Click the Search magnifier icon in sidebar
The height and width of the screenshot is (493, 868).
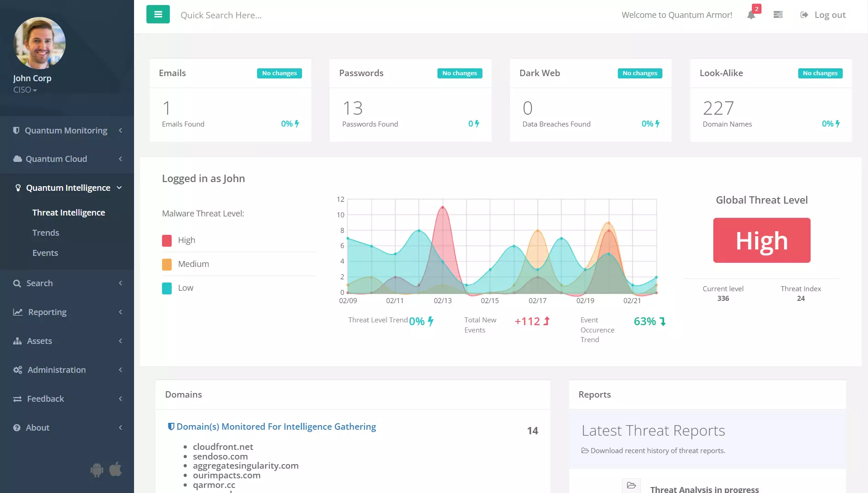coord(17,283)
